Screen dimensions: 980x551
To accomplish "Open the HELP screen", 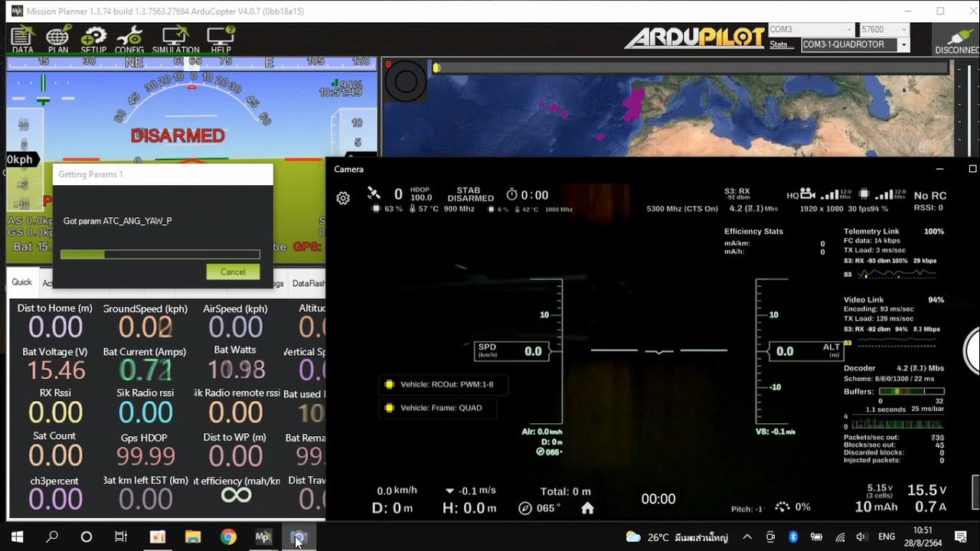I will tap(220, 38).
